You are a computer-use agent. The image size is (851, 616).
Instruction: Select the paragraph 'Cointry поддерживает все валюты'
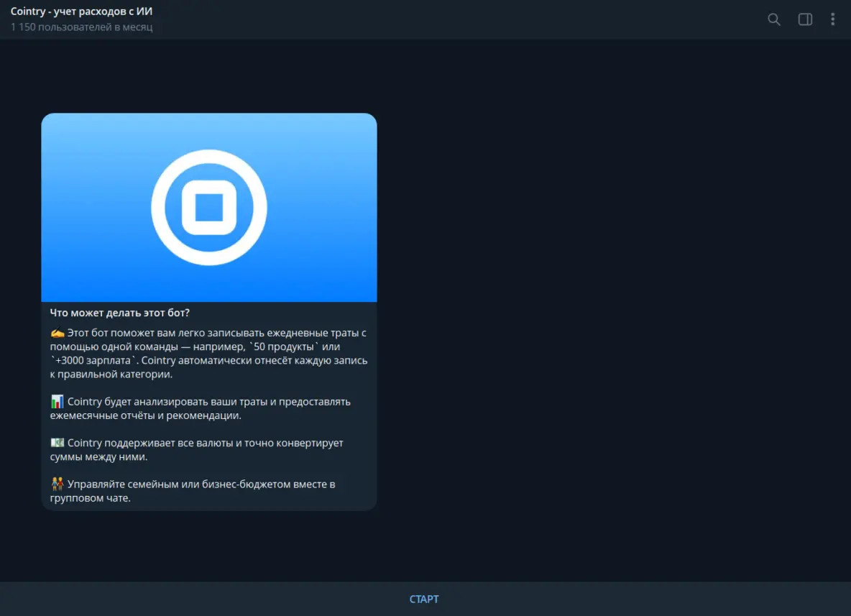(x=196, y=450)
